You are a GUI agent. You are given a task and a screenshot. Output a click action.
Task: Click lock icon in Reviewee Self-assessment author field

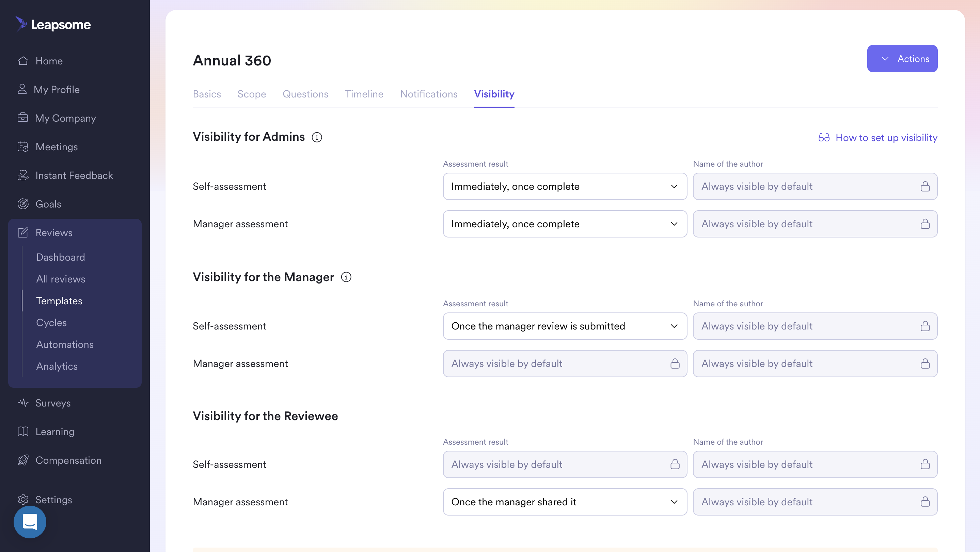click(925, 464)
